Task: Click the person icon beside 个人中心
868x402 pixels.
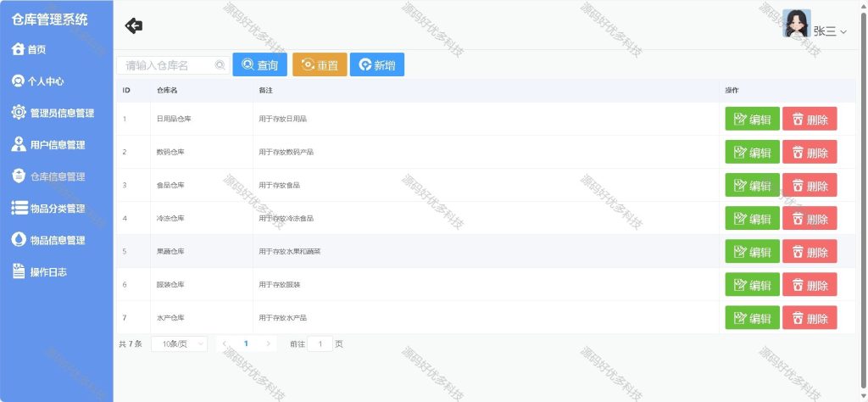Action: pos(19,81)
